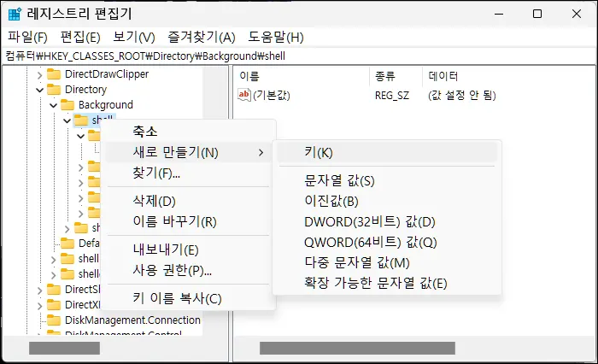Minimize the Registry Editor window

click(x=499, y=14)
